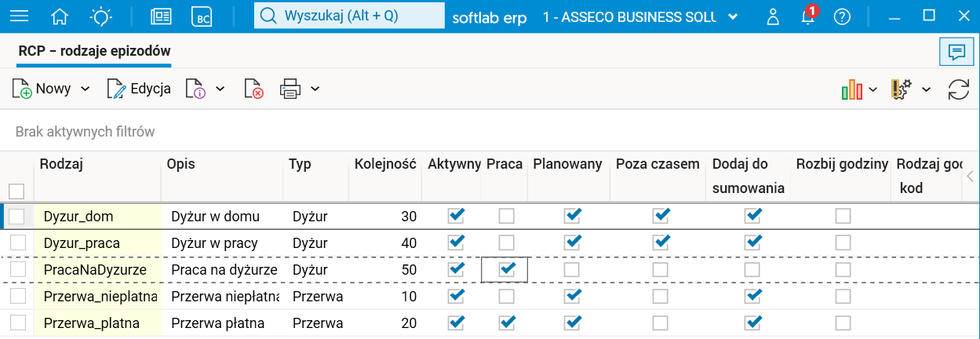980x339 pixels.
Task: Enable Praca checkbox for Dyzur_praca row
Action: tap(507, 242)
